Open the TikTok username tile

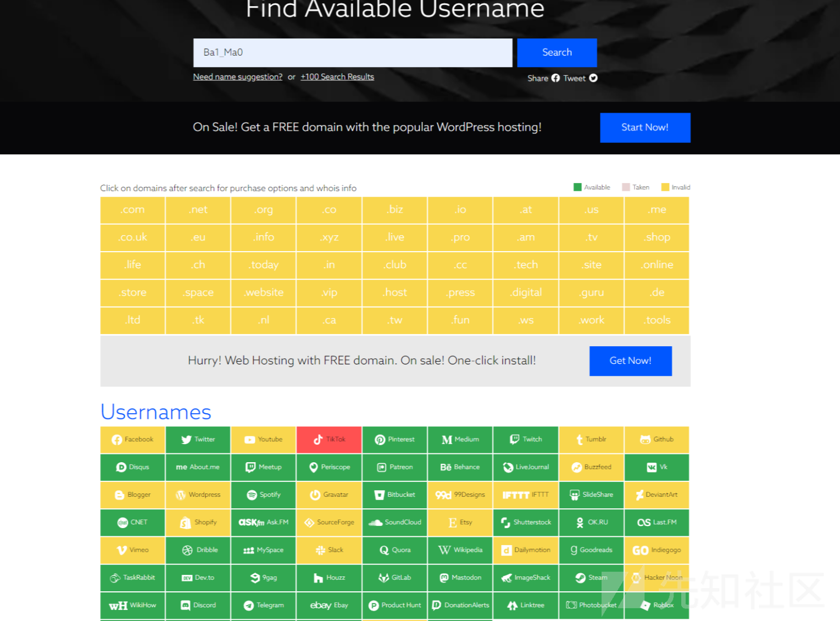click(x=329, y=440)
